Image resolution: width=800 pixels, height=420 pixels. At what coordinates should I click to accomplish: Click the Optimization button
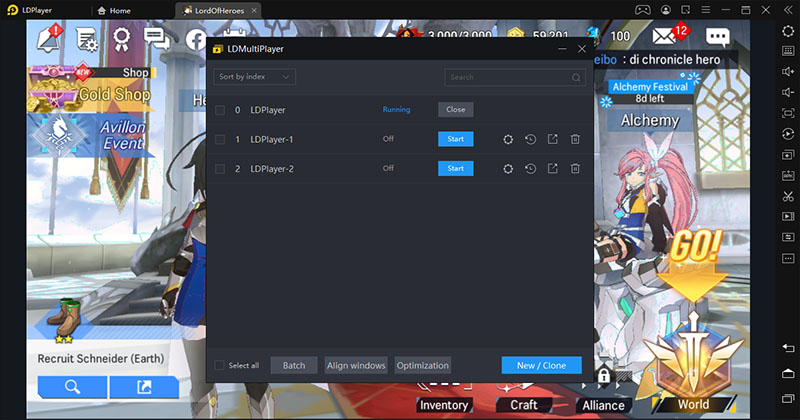click(422, 365)
